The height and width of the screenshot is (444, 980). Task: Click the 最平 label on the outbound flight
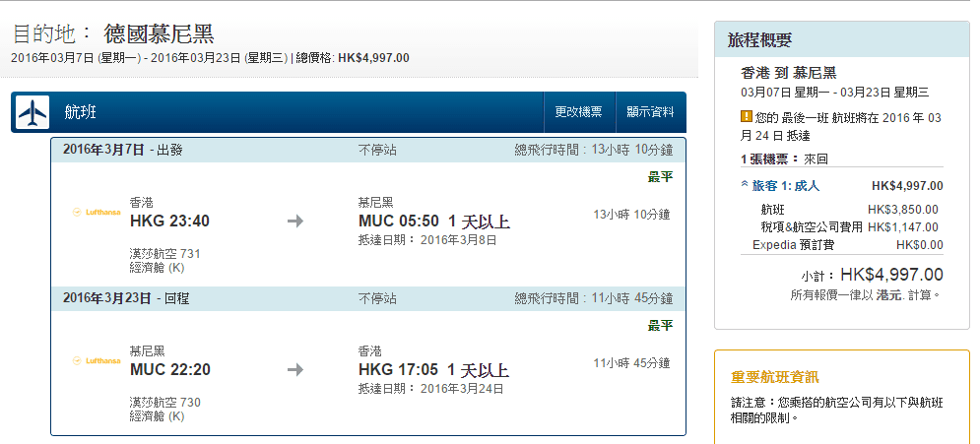(660, 177)
